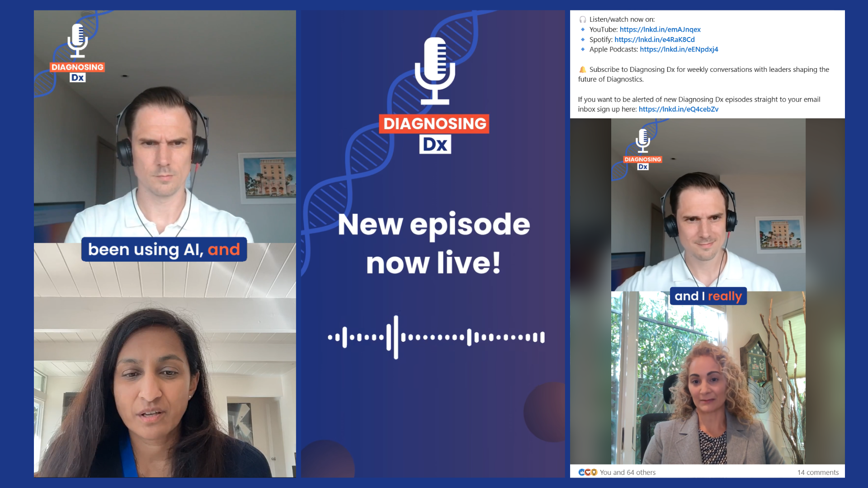The width and height of the screenshot is (868, 488).
Task: Select the lightbulb Insightful reaction icon
Action: tap(594, 472)
